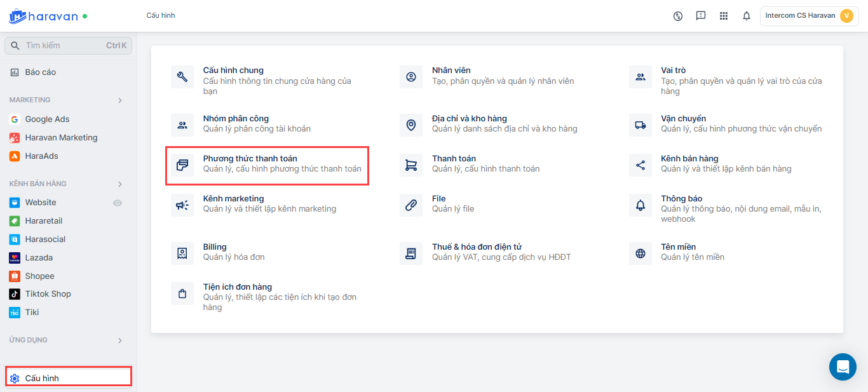This screenshot has height=392, width=868.
Task: Open Nhân viên settings link
Action: [x=451, y=71]
